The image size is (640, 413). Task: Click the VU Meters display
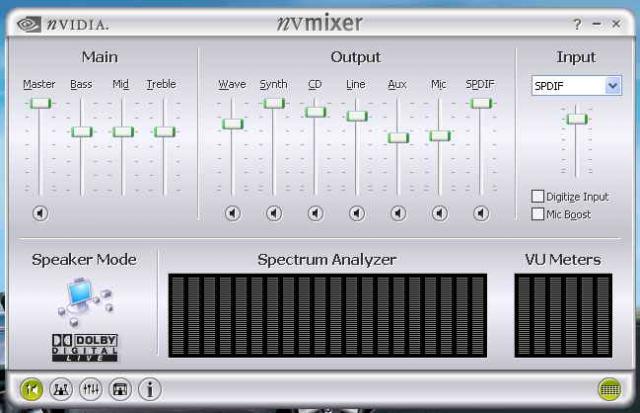563,315
